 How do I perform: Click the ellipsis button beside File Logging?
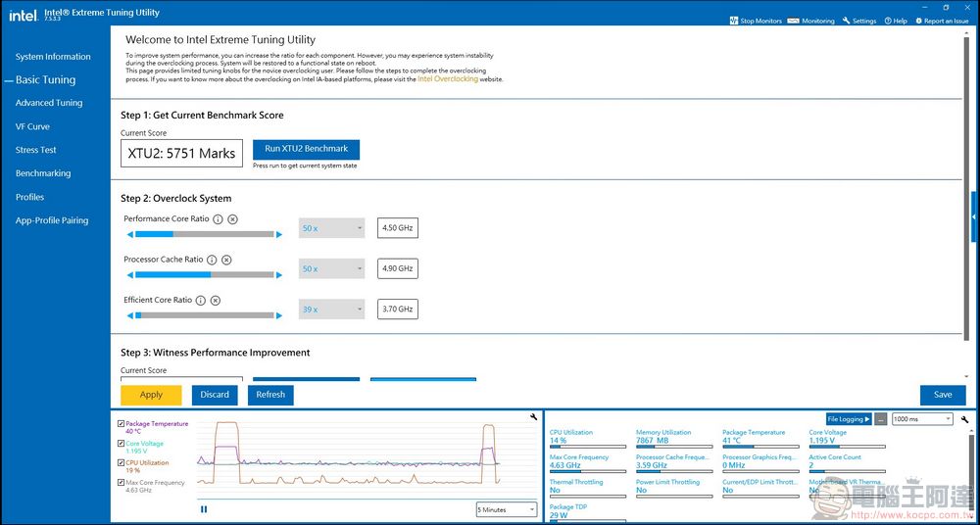(x=881, y=419)
